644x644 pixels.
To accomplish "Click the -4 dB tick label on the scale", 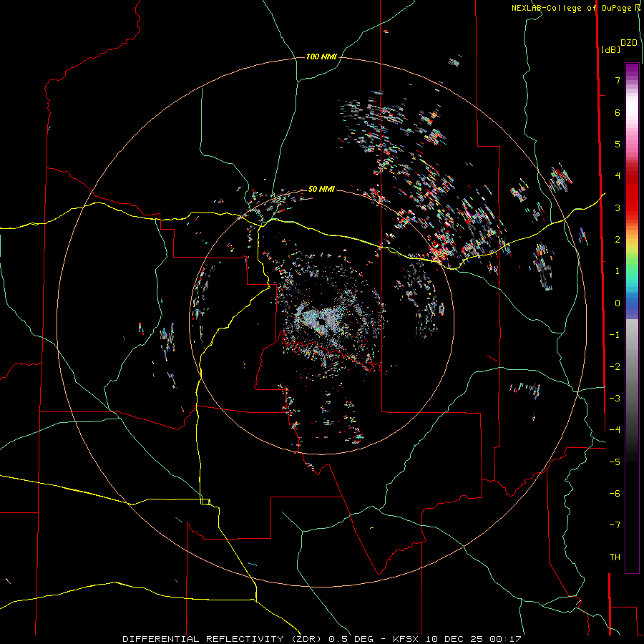I will (615, 429).
